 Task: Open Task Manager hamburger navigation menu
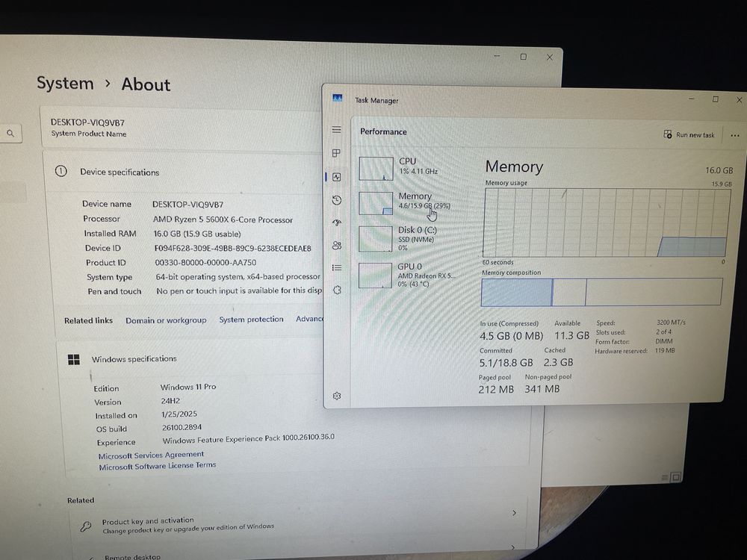point(336,129)
